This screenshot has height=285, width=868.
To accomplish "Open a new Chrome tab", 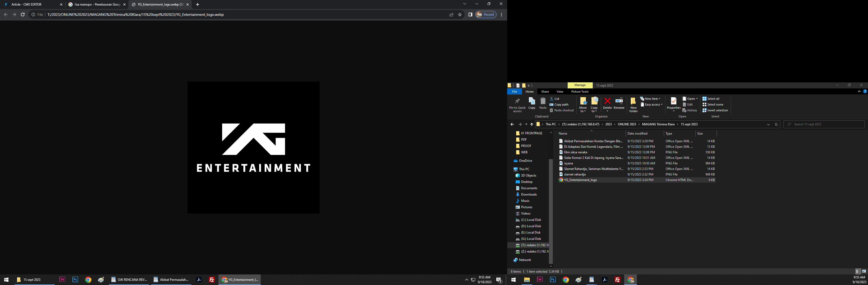I will [x=198, y=5].
